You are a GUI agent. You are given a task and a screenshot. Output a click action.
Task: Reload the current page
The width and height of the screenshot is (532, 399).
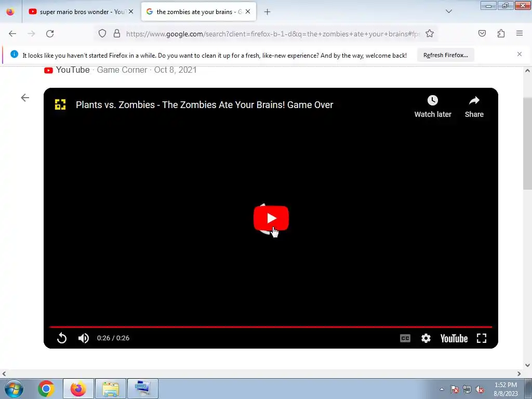(50, 34)
